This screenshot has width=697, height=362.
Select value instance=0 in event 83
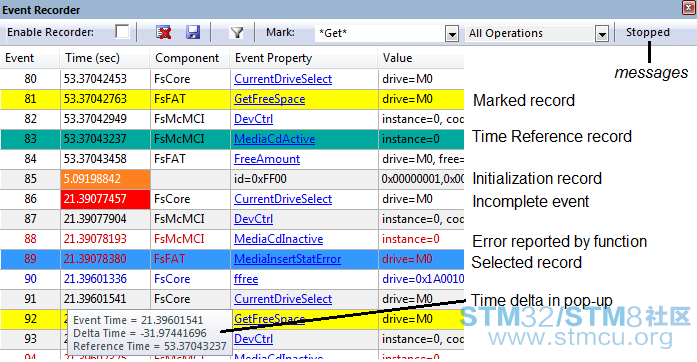click(410, 139)
